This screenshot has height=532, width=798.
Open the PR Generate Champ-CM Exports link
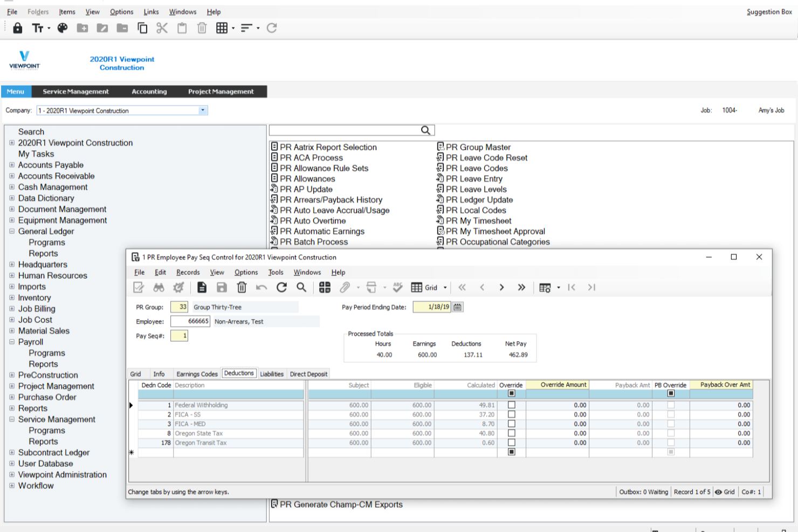pyautogui.click(x=341, y=505)
